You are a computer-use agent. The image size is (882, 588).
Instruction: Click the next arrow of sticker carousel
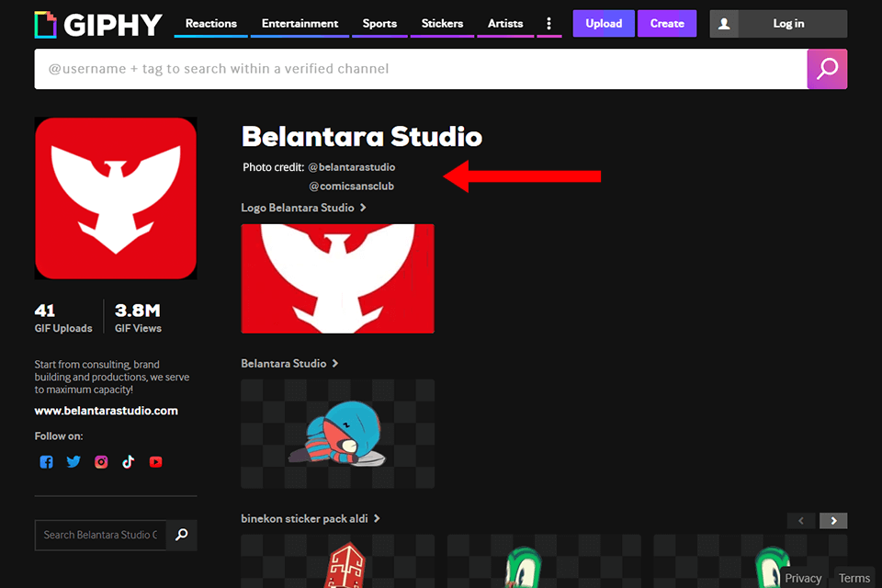pos(833,521)
